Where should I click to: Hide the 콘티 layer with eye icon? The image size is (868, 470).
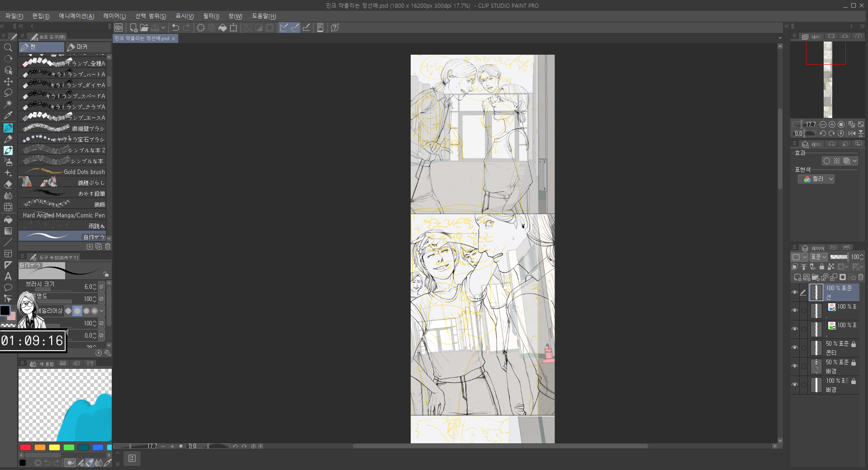[795, 348]
